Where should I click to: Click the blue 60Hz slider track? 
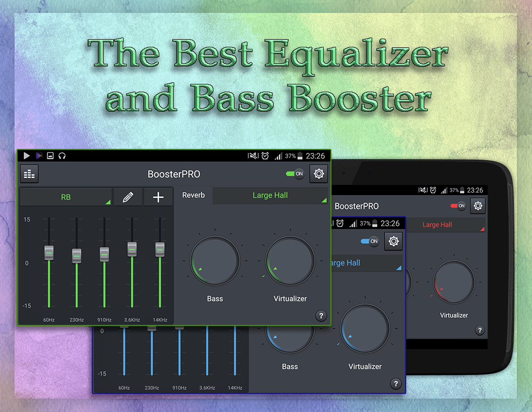coord(124,351)
